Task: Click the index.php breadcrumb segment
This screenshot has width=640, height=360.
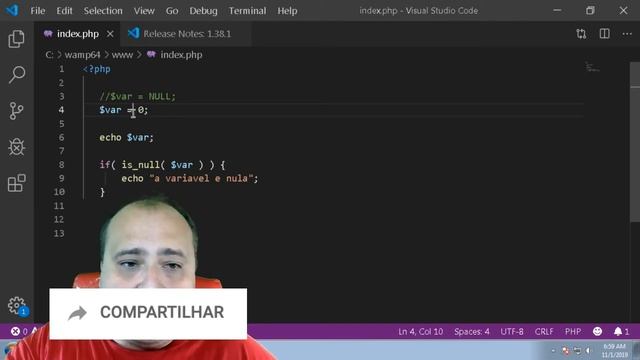Action: [175, 55]
